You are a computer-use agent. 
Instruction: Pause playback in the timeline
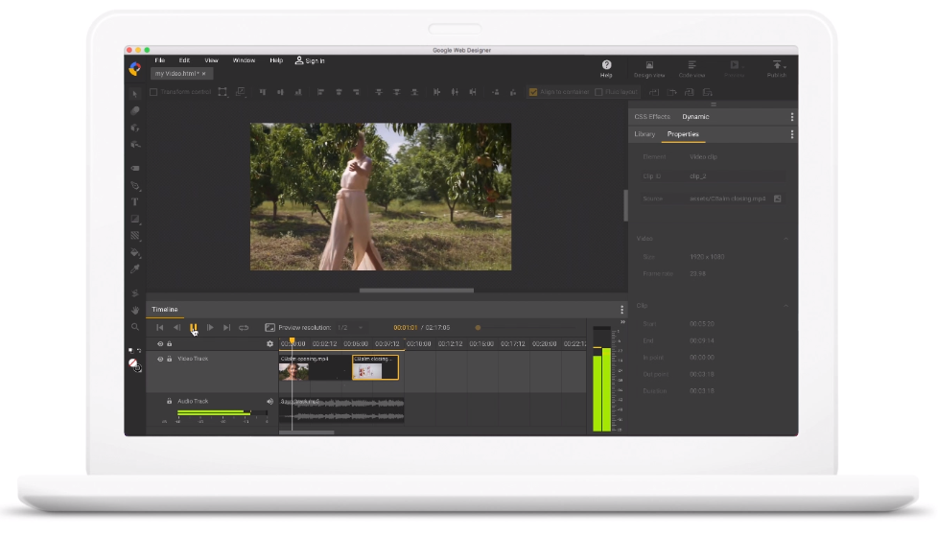194,328
